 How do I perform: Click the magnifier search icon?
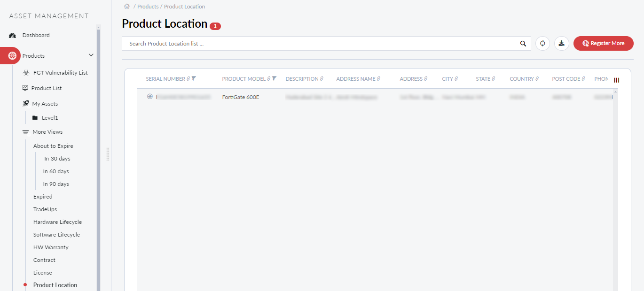[523, 44]
